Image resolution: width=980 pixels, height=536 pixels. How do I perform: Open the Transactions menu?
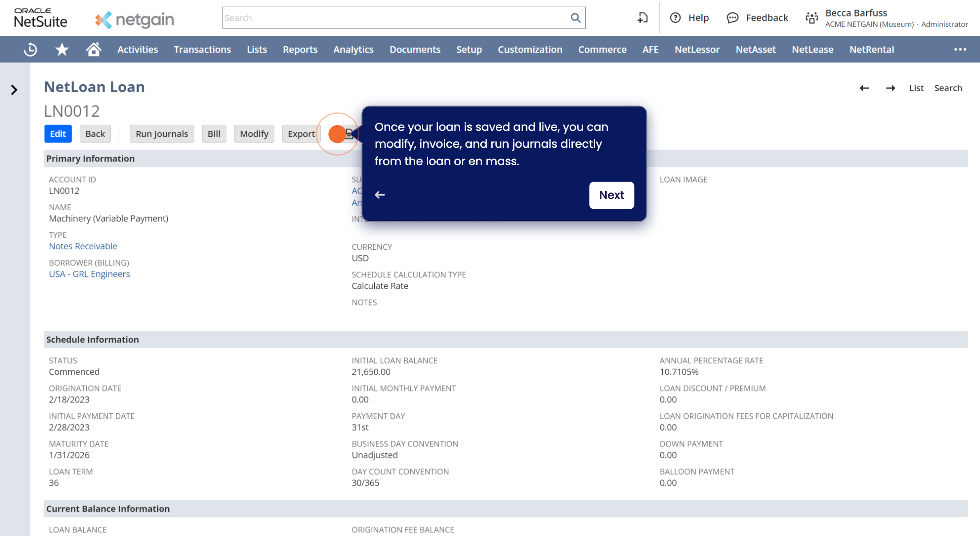(202, 49)
